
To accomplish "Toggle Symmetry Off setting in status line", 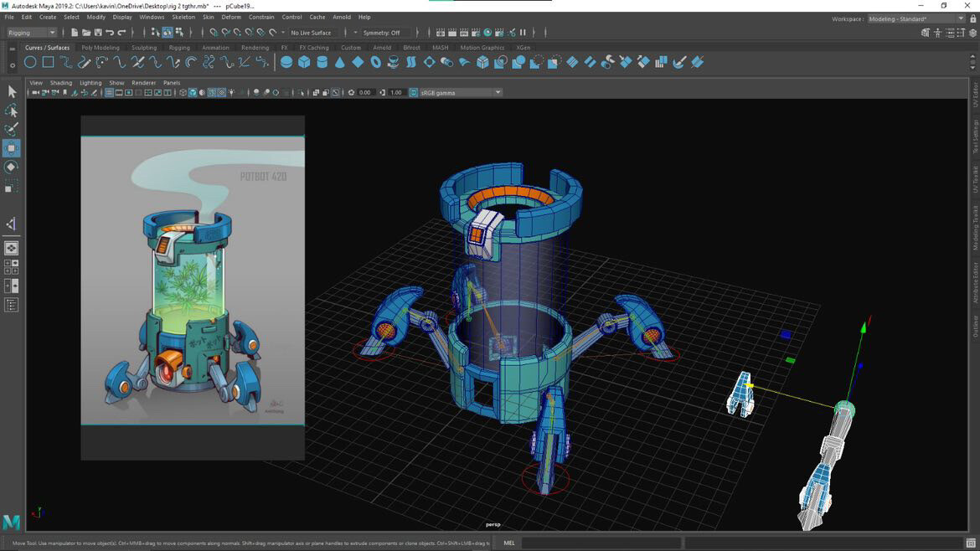I will [381, 33].
